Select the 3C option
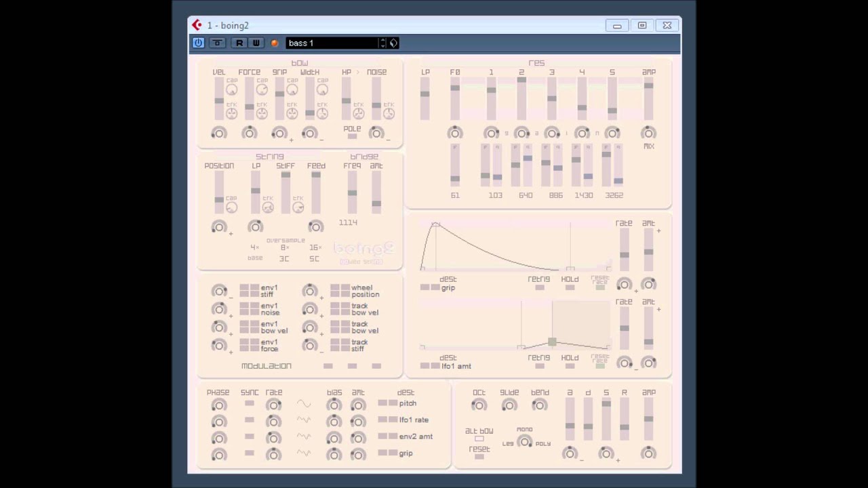Screen dimensions: 868x488 tap(284, 259)
